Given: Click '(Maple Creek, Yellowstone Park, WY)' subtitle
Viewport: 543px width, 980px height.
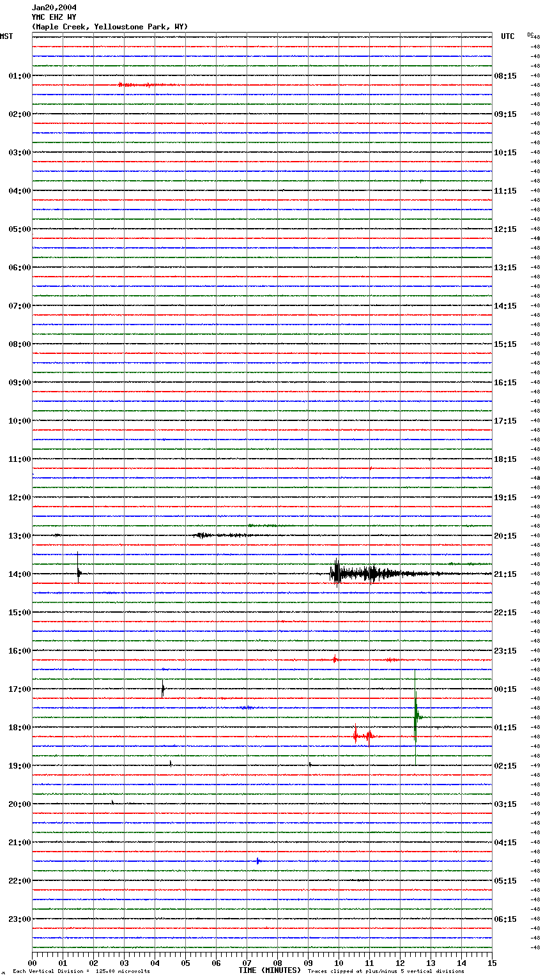Looking at the screenshot, I should tap(109, 27).
